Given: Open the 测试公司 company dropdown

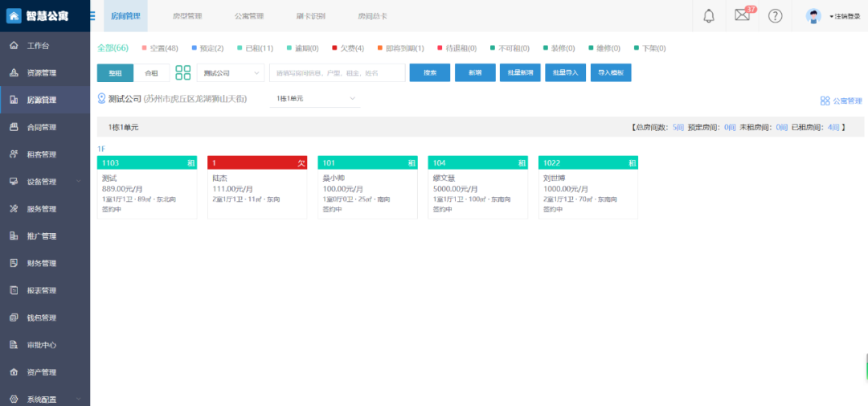Looking at the screenshot, I should click(x=231, y=72).
